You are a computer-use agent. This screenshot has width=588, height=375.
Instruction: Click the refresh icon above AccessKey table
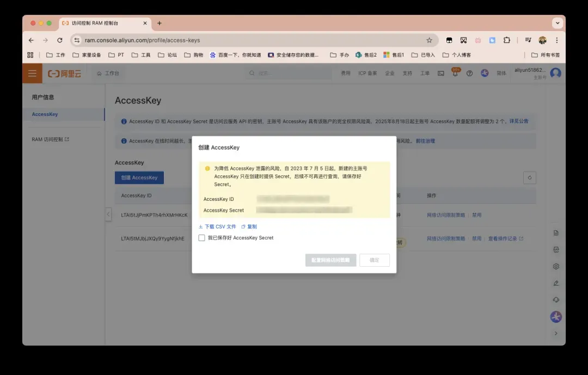[529, 177]
